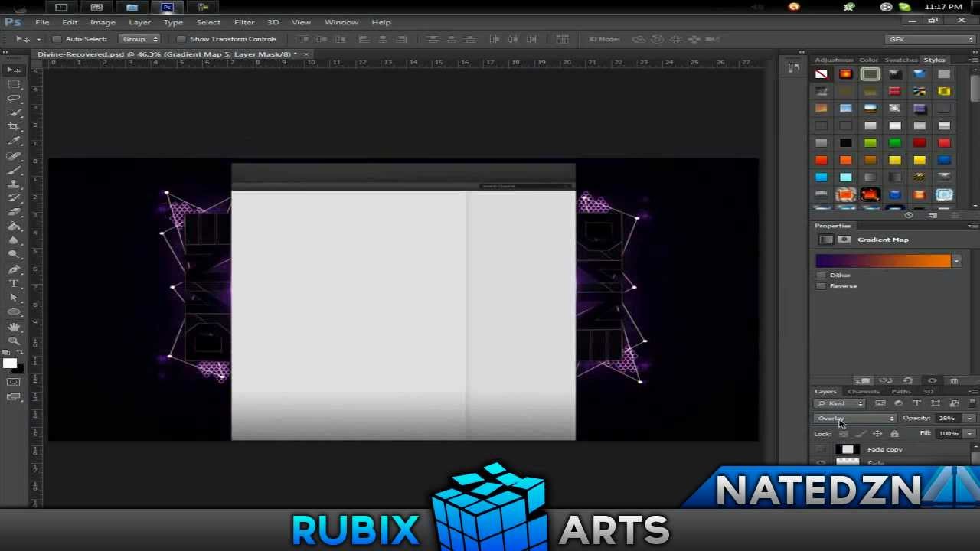Select the Crop tool
The width and height of the screenshot is (980, 551).
(14, 127)
